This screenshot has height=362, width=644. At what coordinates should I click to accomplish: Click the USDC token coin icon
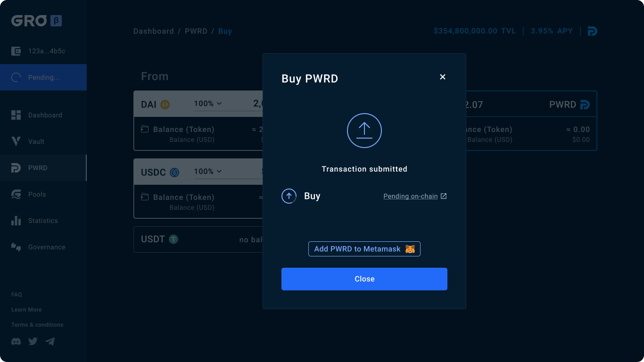pos(174,173)
